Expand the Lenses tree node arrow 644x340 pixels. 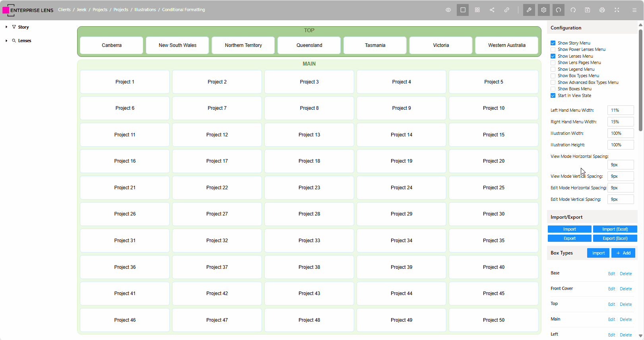pyautogui.click(x=6, y=41)
